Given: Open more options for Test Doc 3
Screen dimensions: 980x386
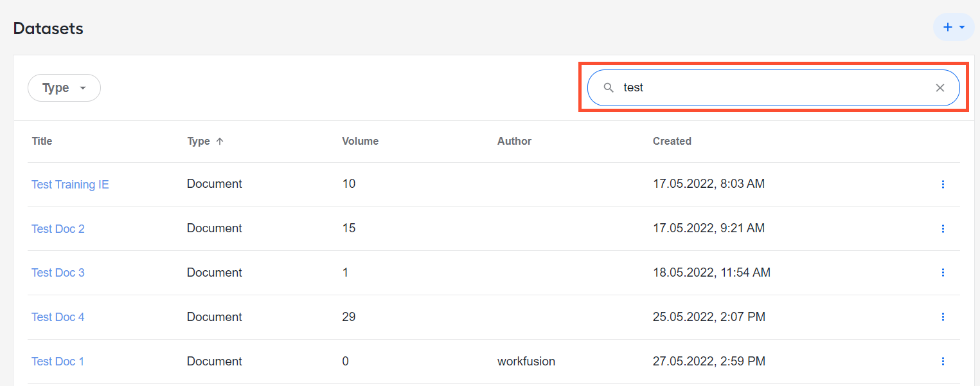Looking at the screenshot, I should point(943,273).
